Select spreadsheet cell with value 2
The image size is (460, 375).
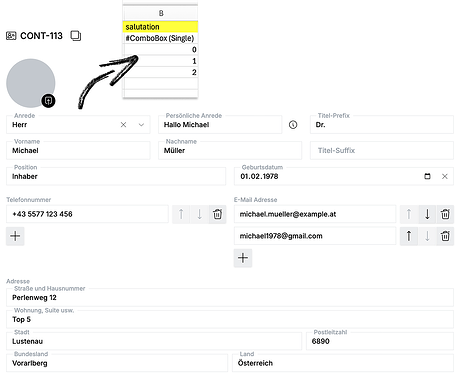click(160, 72)
